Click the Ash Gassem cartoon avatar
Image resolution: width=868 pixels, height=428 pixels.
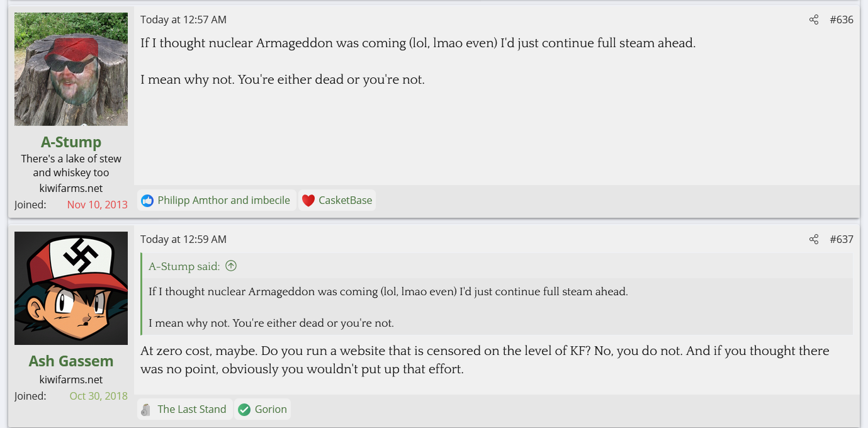click(71, 288)
